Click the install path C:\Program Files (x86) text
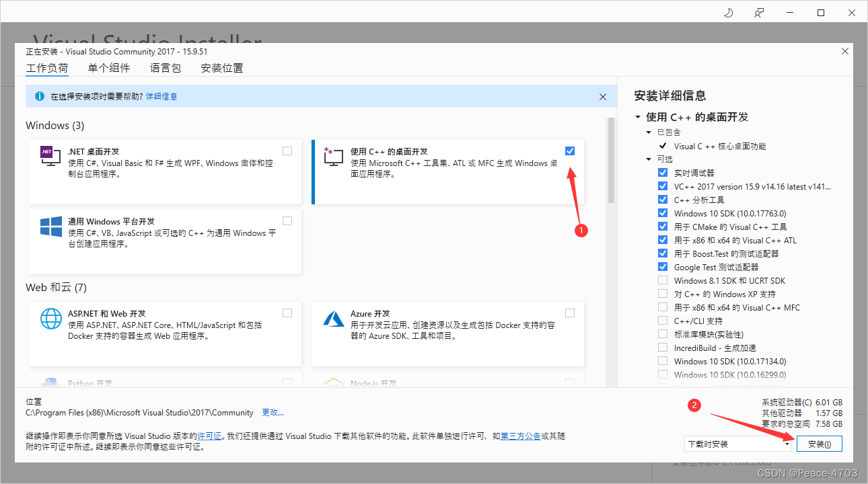The width and height of the screenshot is (868, 484). point(139,413)
